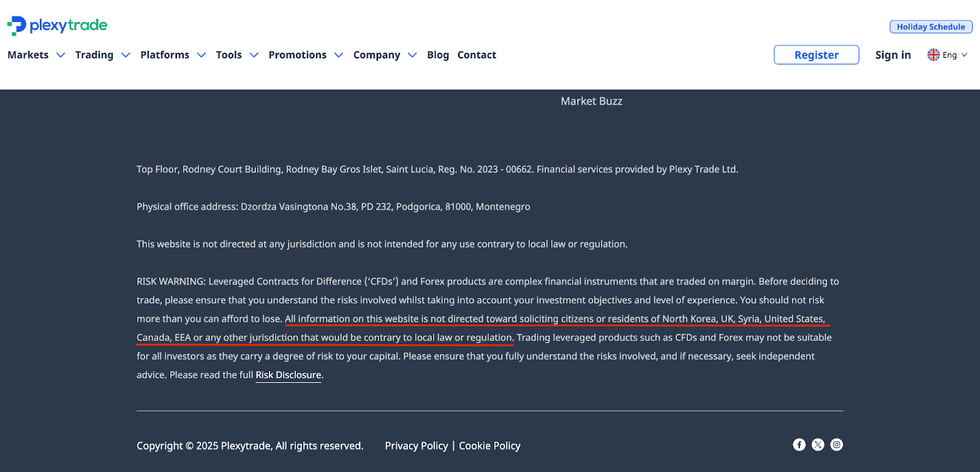Click the Plexytrade logo
This screenshot has height=472, width=980.
coord(57,26)
